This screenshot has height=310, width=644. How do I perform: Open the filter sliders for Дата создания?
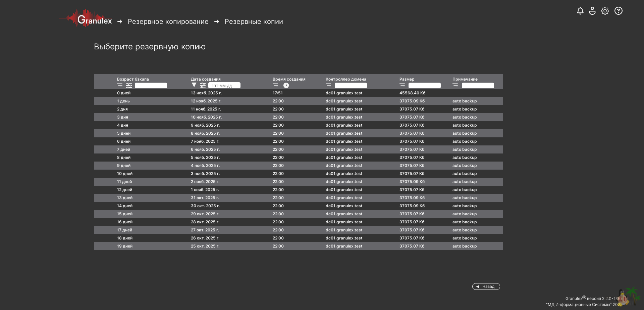[203, 85]
